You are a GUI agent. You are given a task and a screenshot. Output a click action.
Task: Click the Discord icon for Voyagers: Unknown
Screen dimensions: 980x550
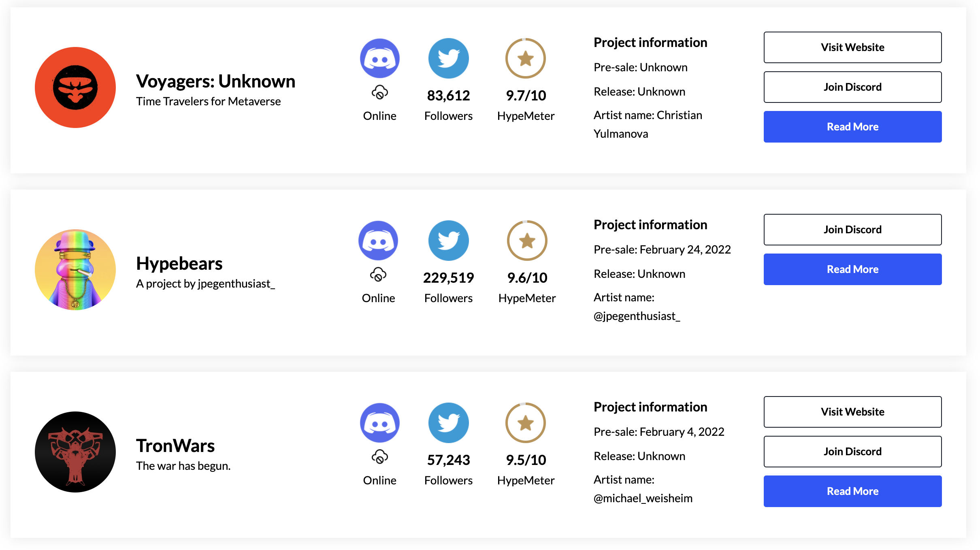pyautogui.click(x=379, y=58)
